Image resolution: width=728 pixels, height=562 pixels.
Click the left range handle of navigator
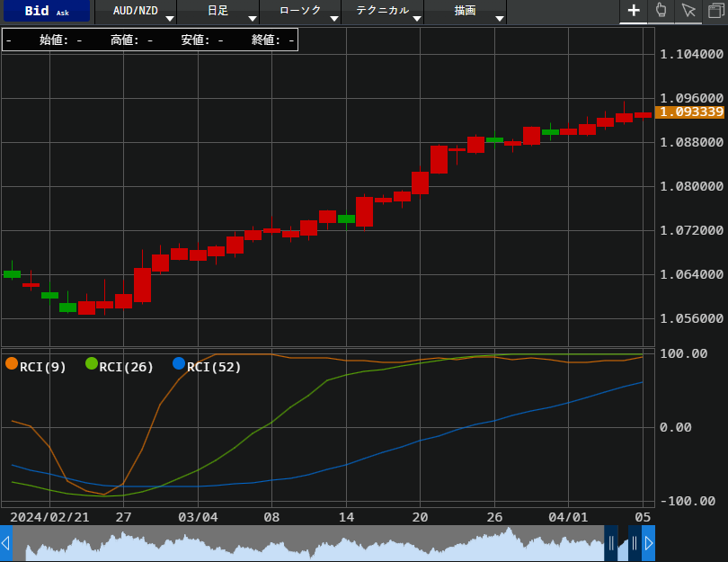tap(611, 542)
